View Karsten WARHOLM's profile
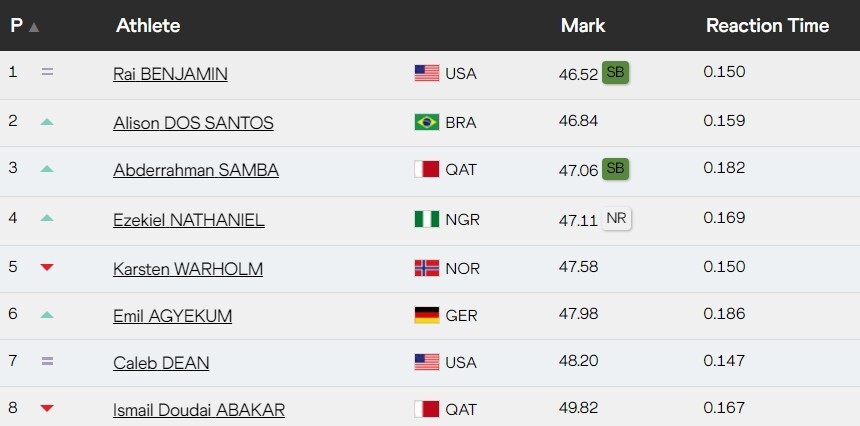Image resolution: width=860 pixels, height=426 pixels. click(x=187, y=268)
